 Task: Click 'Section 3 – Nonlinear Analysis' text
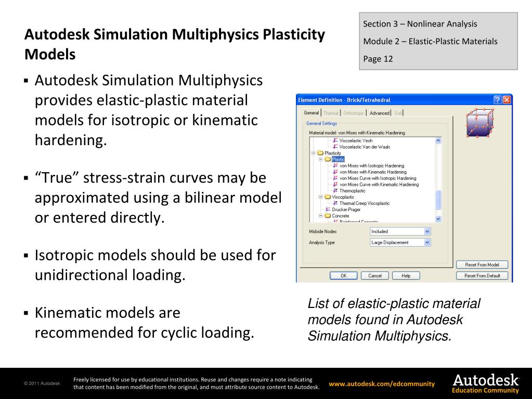tap(420, 24)
